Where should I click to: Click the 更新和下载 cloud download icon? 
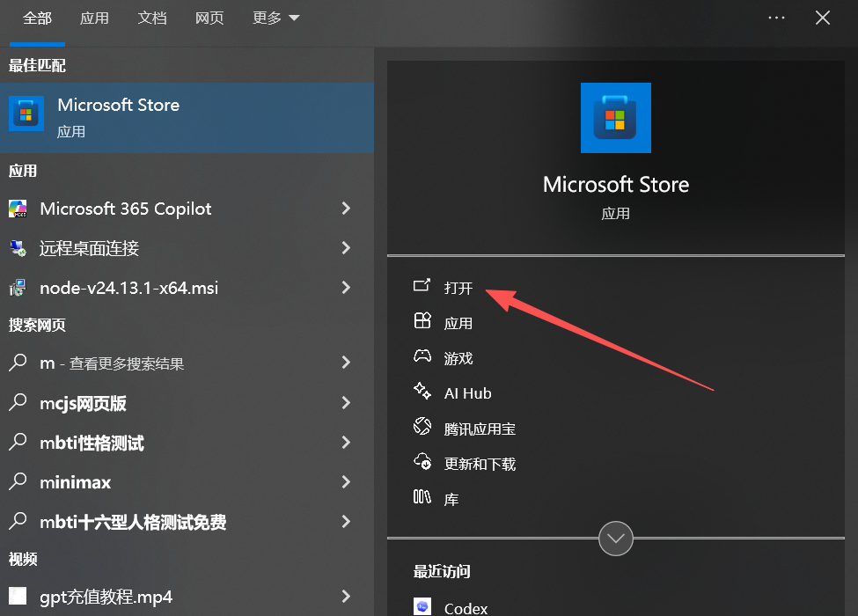[422, 461]
